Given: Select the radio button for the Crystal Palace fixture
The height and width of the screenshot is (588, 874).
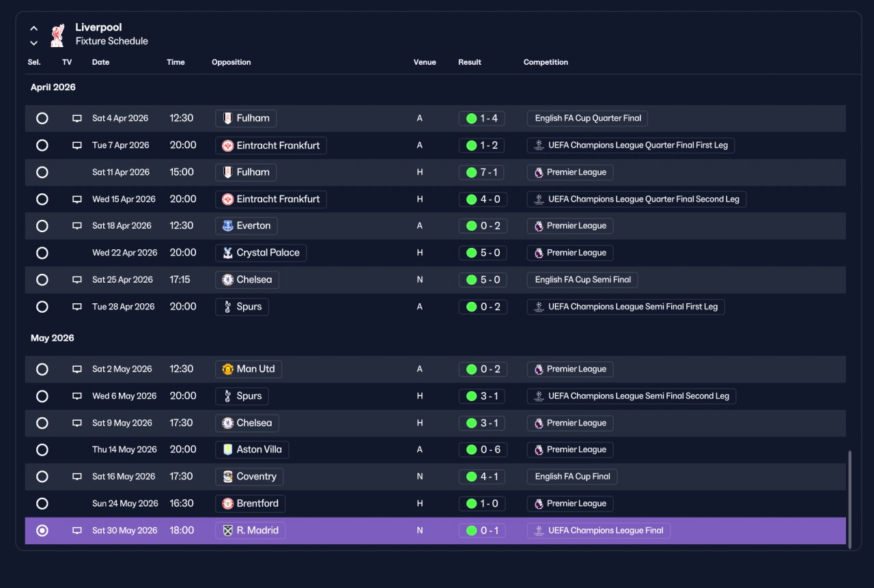Looking at the screenshot, I should click(42, 253).
